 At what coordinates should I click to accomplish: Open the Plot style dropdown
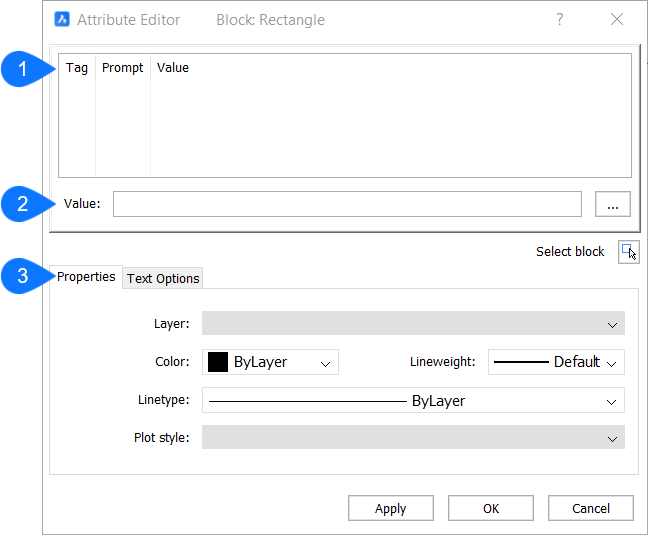413,438
